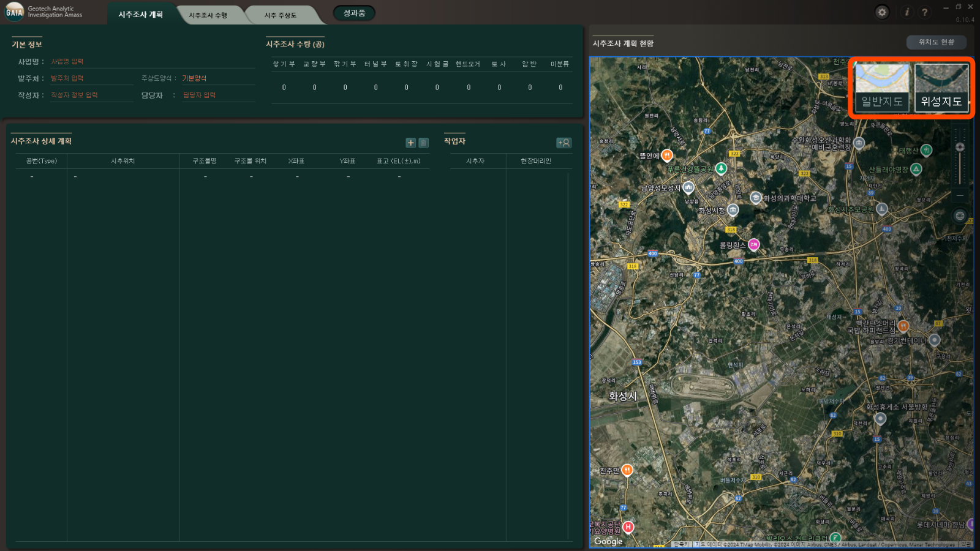Click the map zoom slider handle

(960, 147)
